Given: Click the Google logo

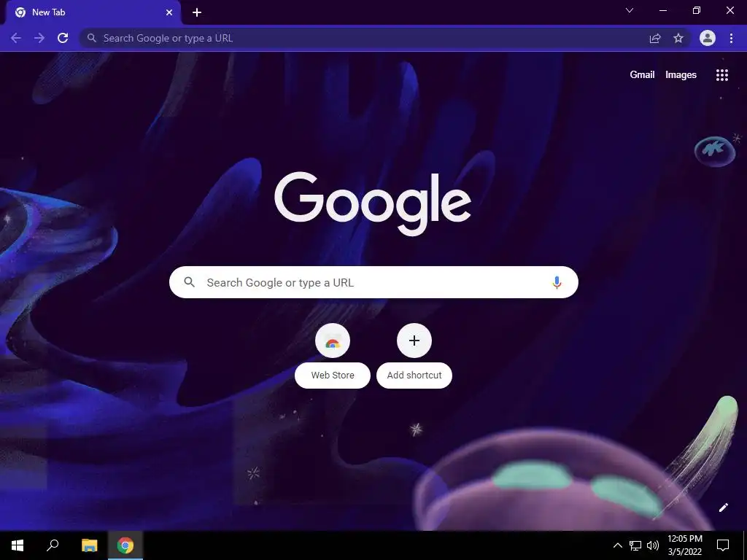Looking at the screenshot, I should [x=373, y=203].
